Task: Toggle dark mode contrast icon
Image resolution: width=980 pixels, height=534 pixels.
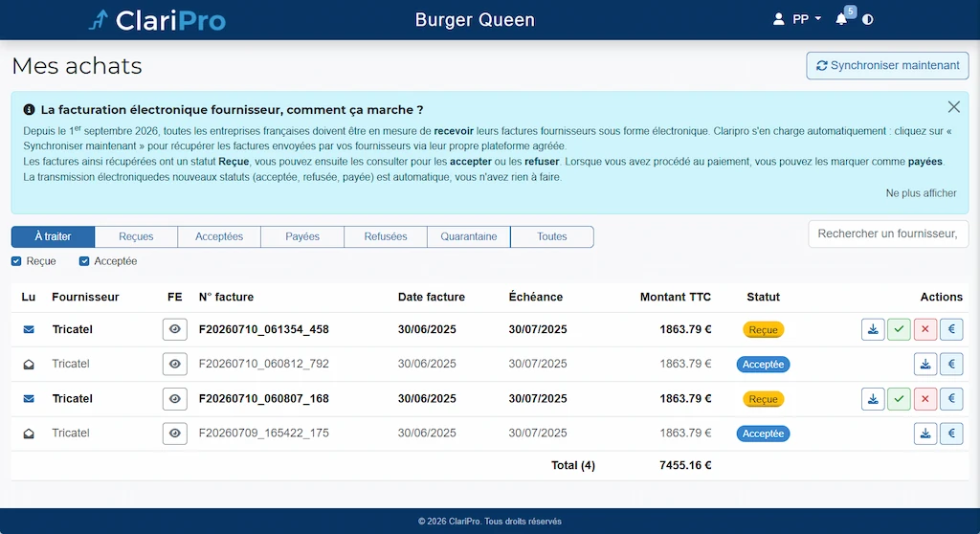Action: click(867, 19)
